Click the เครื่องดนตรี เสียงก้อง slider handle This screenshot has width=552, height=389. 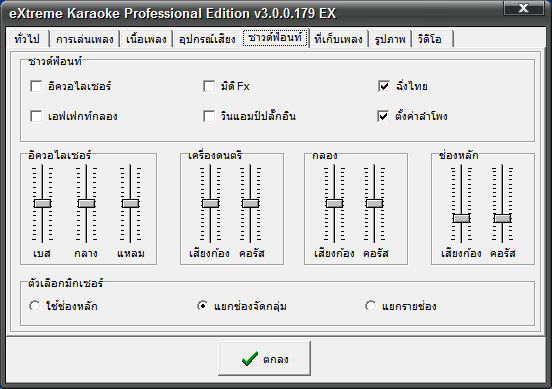click(211, 203)
